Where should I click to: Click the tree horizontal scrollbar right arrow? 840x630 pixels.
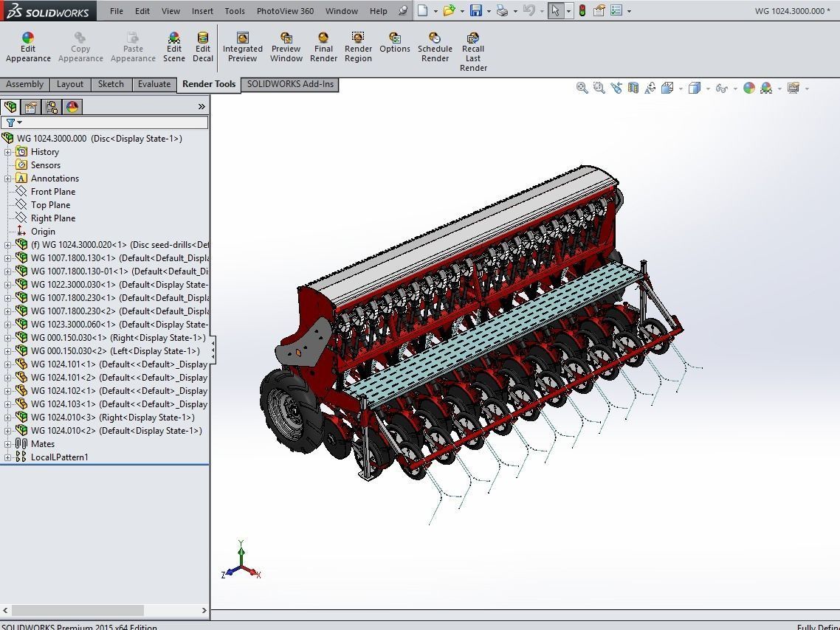coord(204,610)
